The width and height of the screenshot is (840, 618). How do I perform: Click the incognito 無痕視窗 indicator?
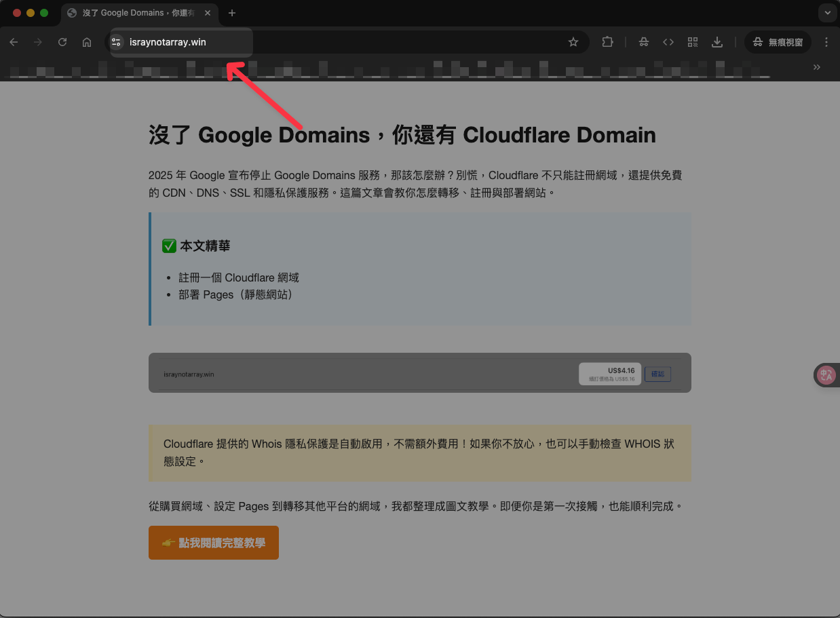pos(778,42)
